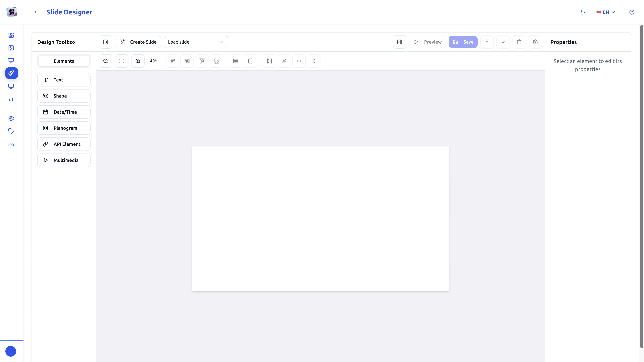Open slide settings gear icon in toolbar
The image size is (644, 362).
(535, 42)
